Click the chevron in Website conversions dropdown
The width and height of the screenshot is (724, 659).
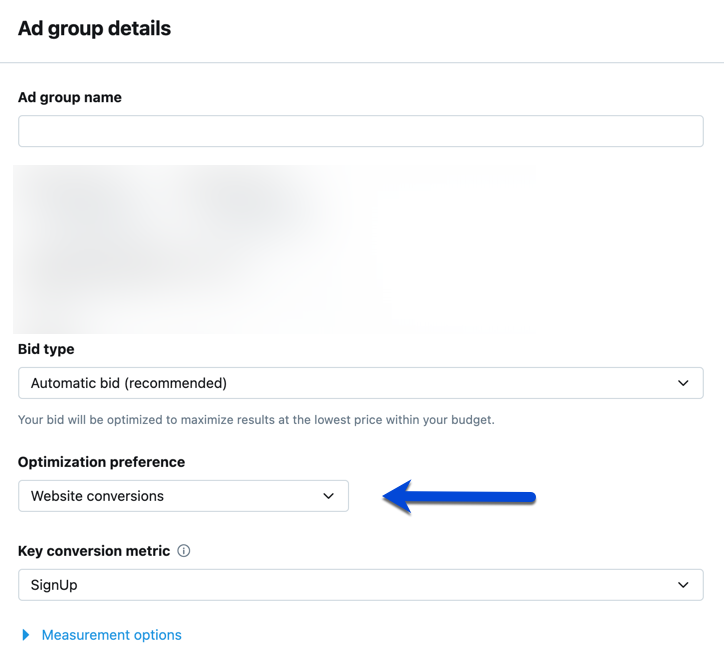coord(328,496)
